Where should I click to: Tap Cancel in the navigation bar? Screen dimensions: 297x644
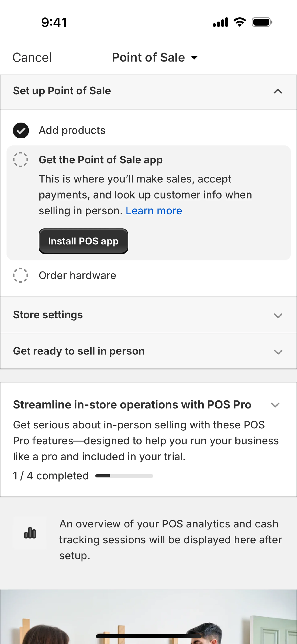click(32, 58)
